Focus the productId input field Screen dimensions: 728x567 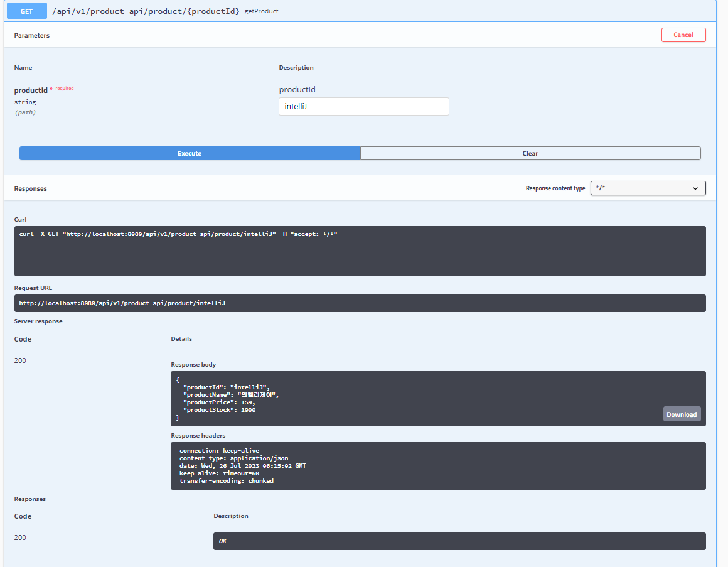point(363,106)
